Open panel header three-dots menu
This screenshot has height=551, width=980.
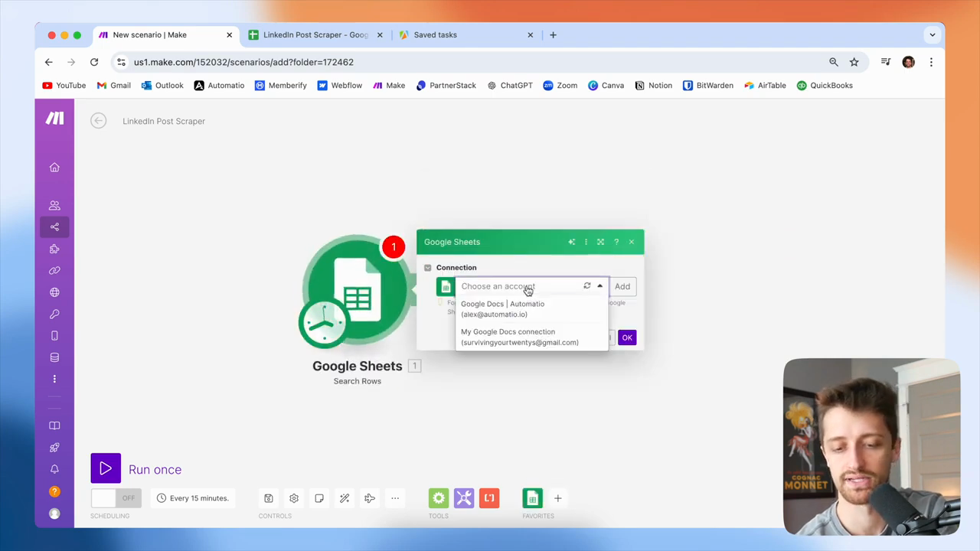click(586, 242)
